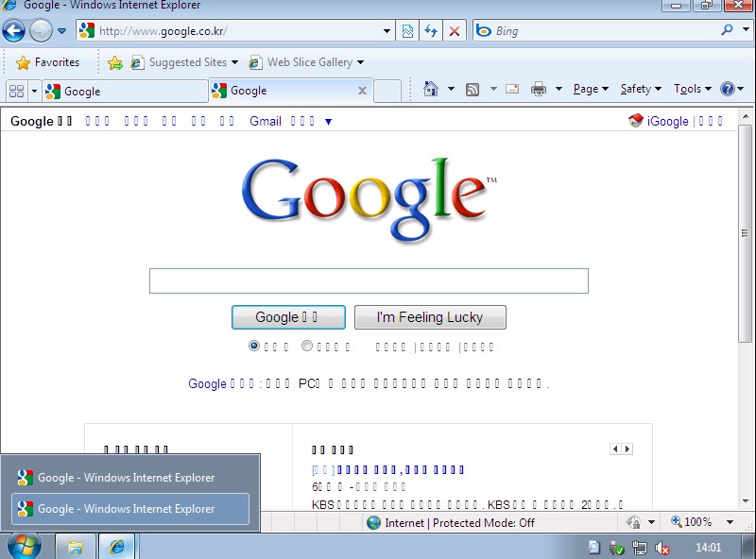Open recent pages dropdown next to Forward
Viewport: 756px width, 559px height.
click(x=61, y=31)
